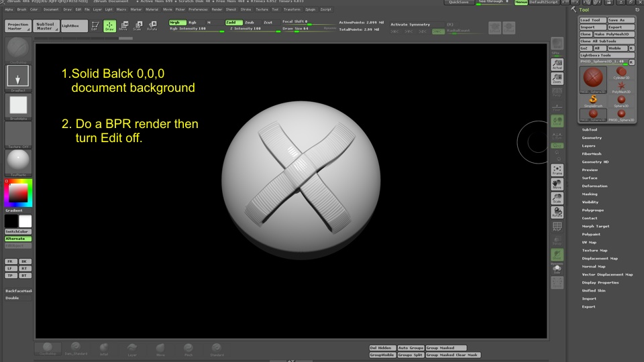Toggle the PolyF wireframe icon
The height and width of the screenshot is (362, 644).
[x=557, y=227]
